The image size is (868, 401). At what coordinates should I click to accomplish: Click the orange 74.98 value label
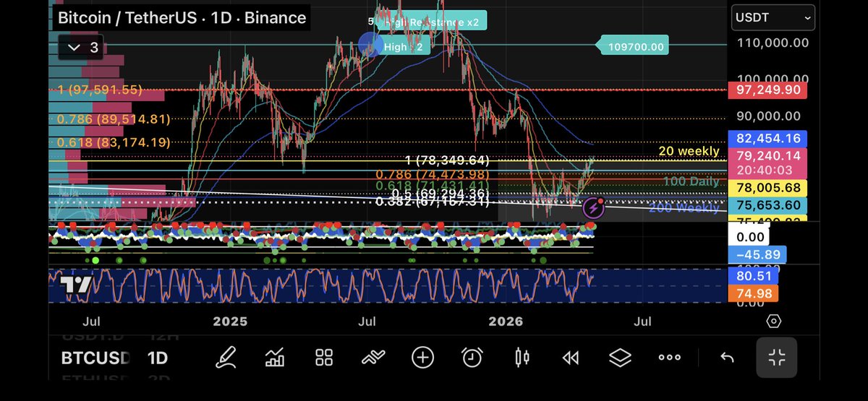pos(753,293)
